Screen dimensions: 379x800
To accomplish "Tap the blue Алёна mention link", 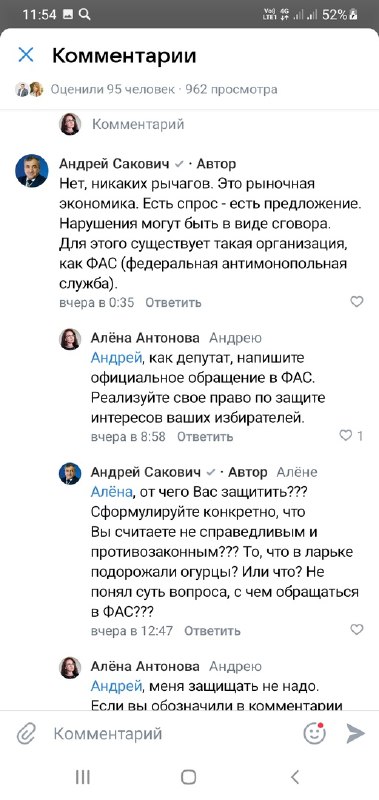I will (112, 492).
